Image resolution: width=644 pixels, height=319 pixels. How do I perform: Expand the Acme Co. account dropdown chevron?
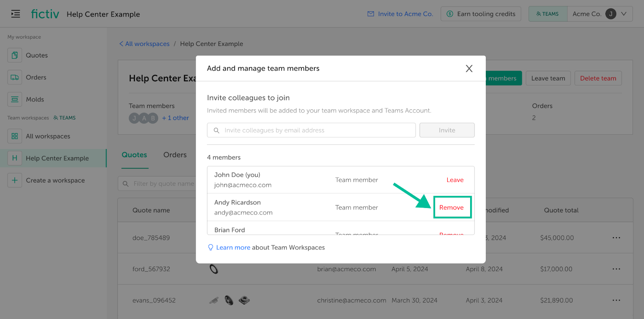(624, 14)
